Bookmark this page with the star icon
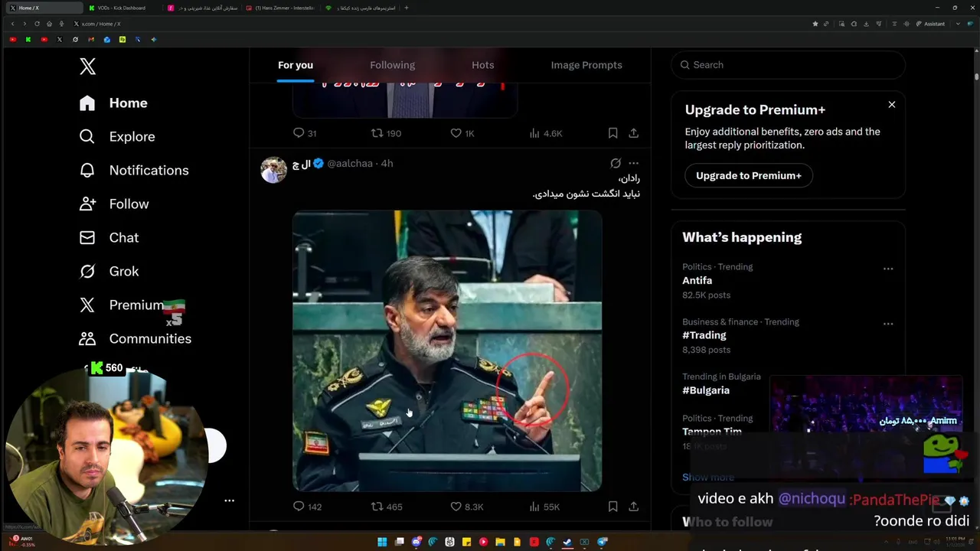980x551 pixels. (x=815, y=24)
